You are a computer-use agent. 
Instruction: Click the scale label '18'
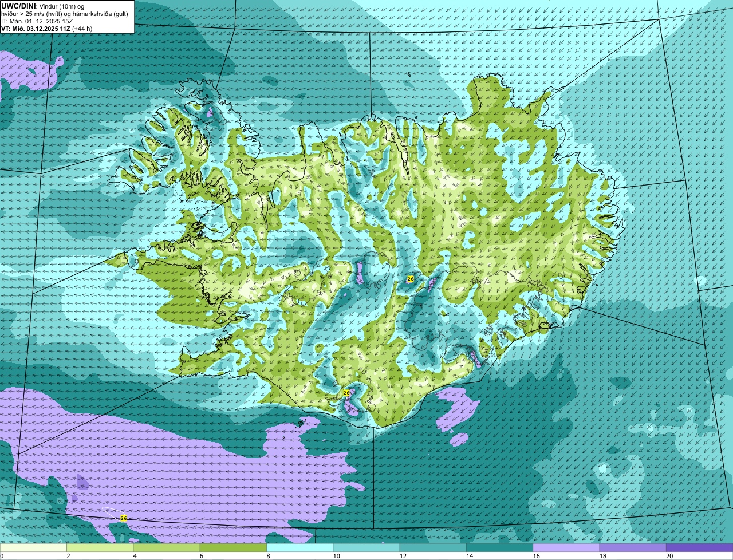click(x=602, y=556)
